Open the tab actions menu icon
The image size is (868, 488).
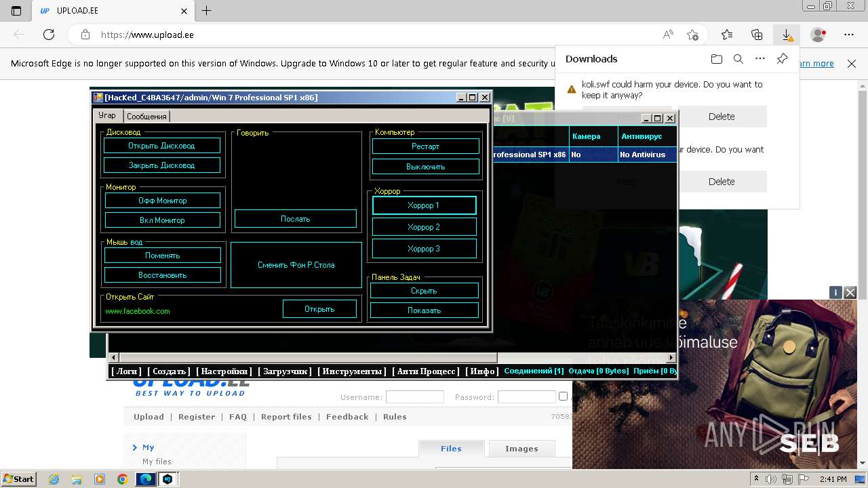click(16, 11)
